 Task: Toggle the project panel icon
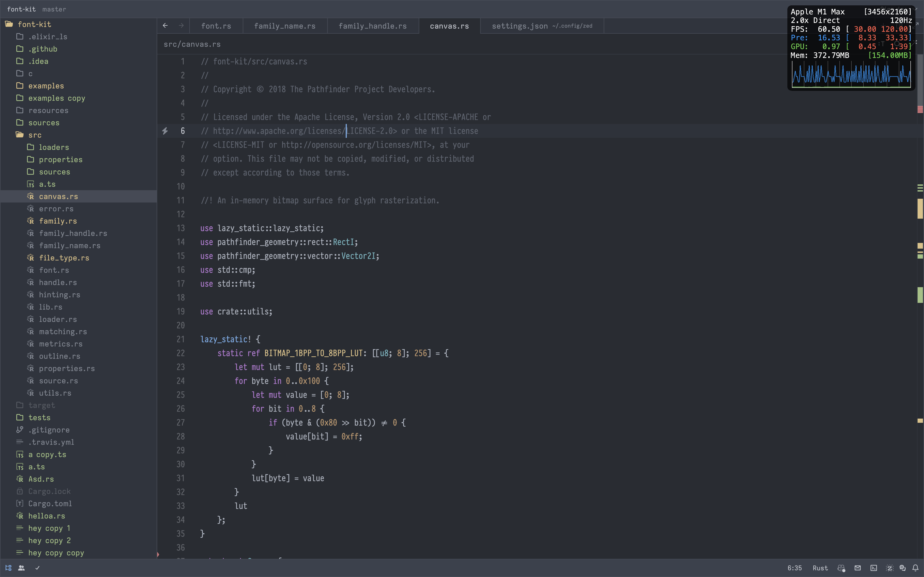[8, 568]
